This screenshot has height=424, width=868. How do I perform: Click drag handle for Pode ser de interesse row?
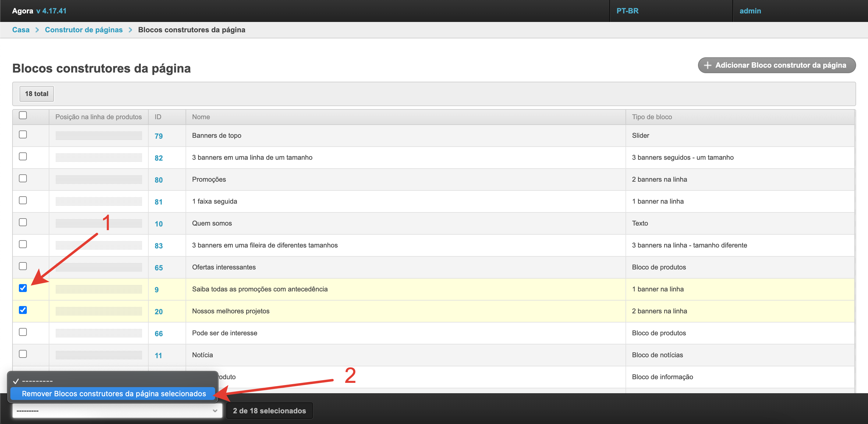pyautogui.click(x=98, y=333)
